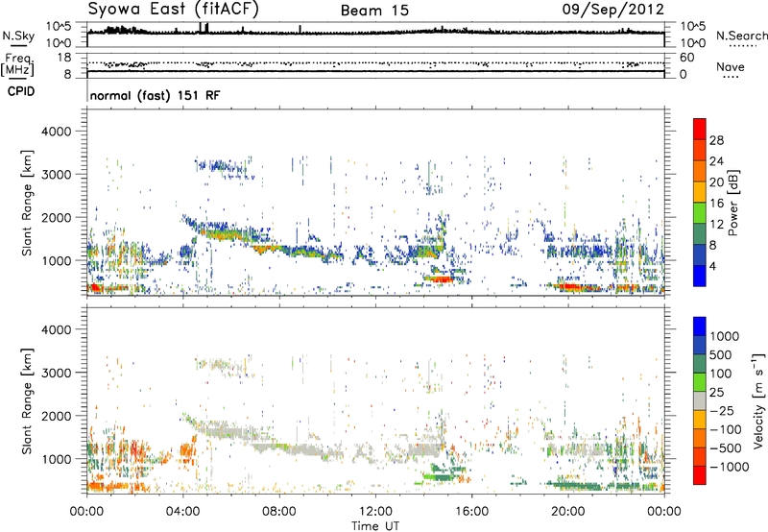Click the '20' power colorbar tick
768x532 pixels.
point(716,182)
